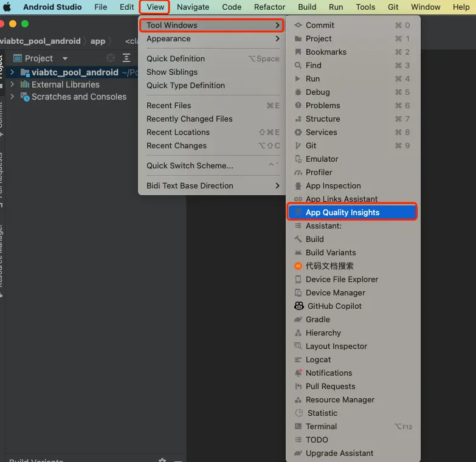Expand the Bidi Text Base Direction arrow

(x=277, y=186)
